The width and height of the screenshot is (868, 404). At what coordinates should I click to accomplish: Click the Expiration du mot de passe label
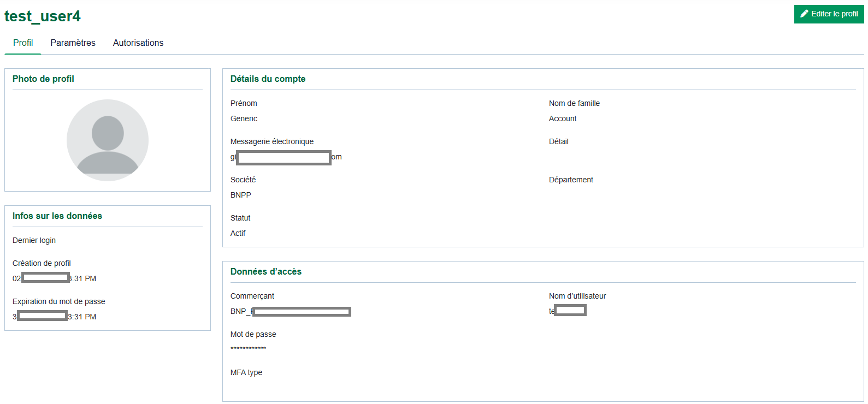[x=59, y=301]
